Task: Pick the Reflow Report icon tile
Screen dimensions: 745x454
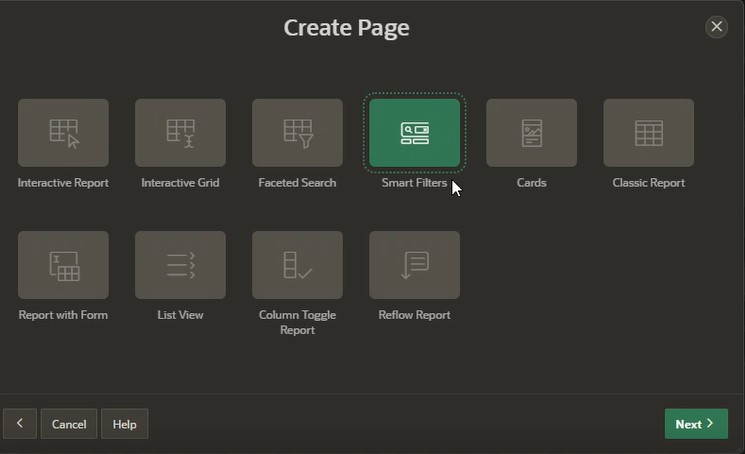Action: [414, 265]
